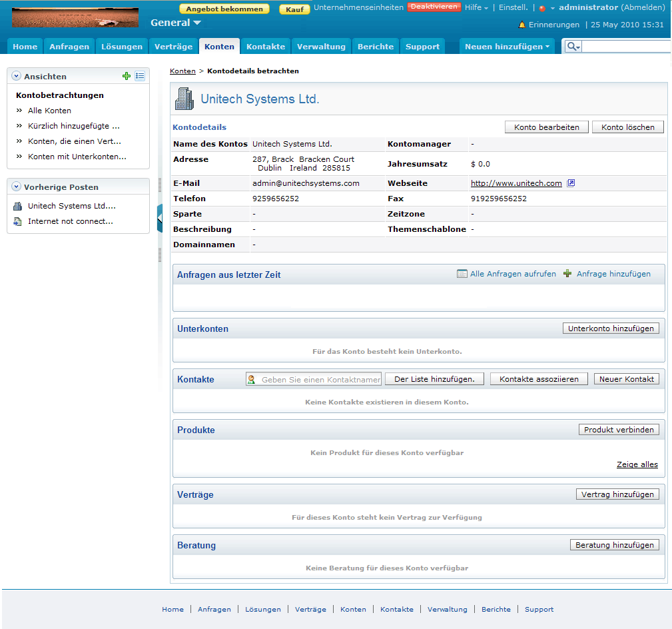
Task: Click the Unitech Systems building icon
Action: (x=184, y=99)
